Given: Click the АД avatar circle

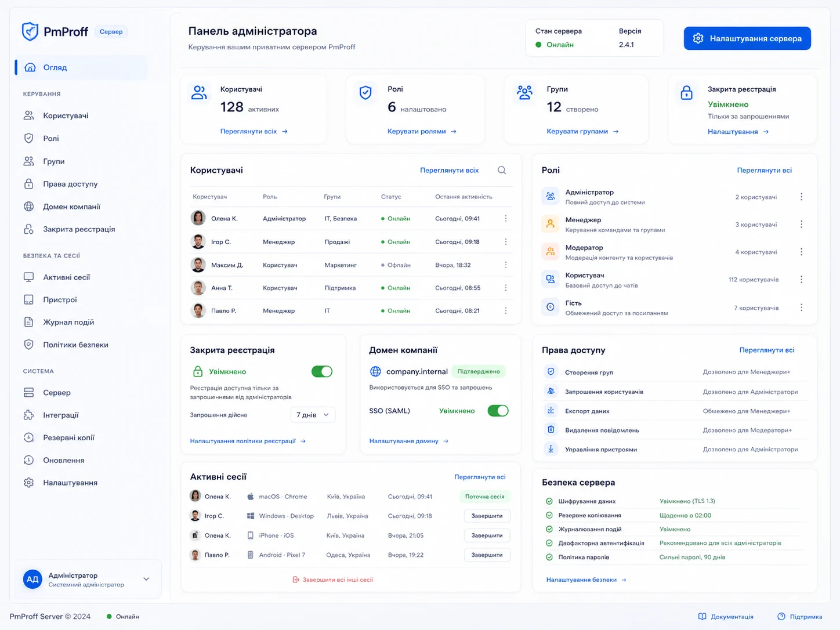Looking at the screenshot, I should (x=32, y=579).
